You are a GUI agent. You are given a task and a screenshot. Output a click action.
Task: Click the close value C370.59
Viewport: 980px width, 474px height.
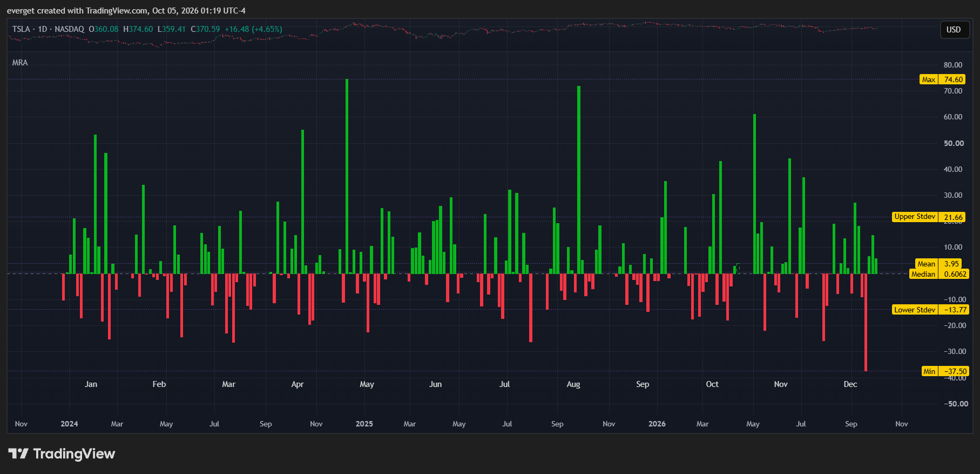[206, 29]
